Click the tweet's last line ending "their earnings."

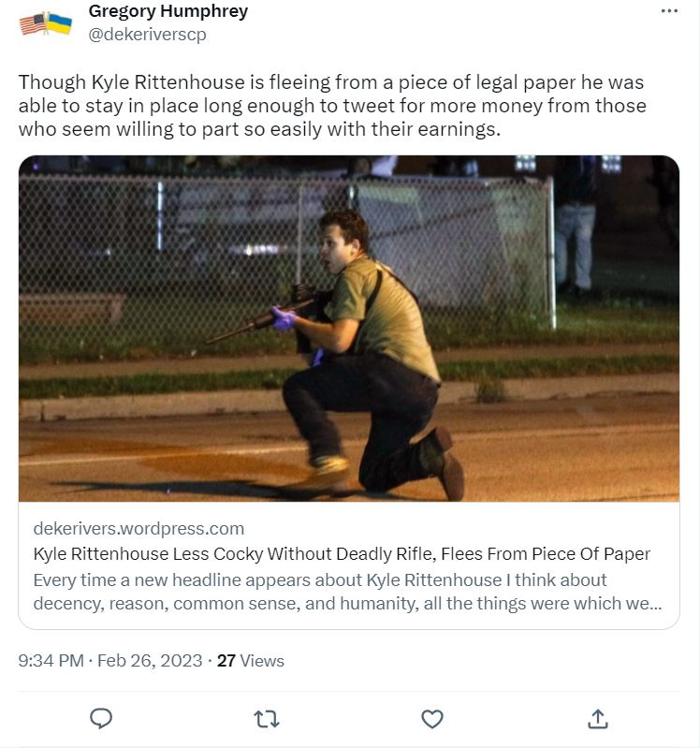tap(259, 129)
